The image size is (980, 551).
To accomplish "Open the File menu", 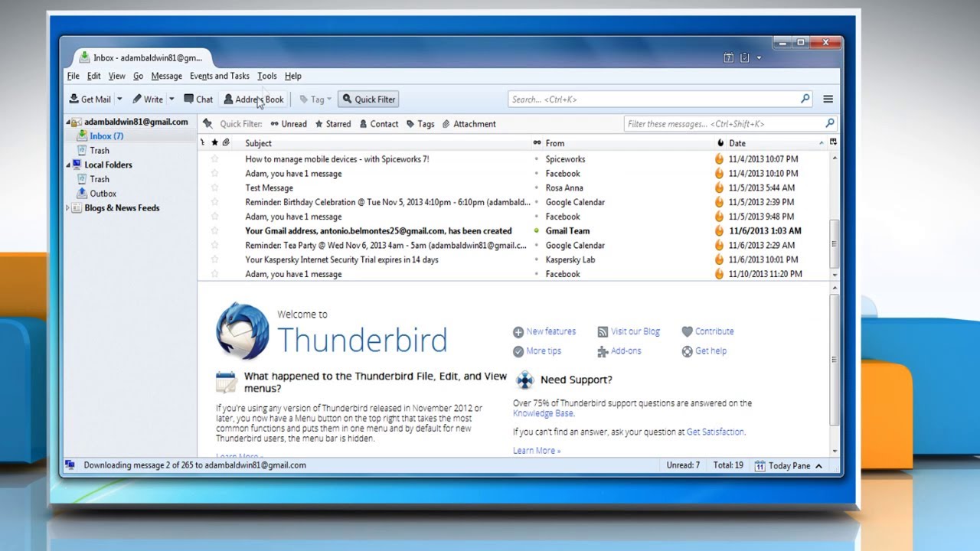I will click(73, 76).
